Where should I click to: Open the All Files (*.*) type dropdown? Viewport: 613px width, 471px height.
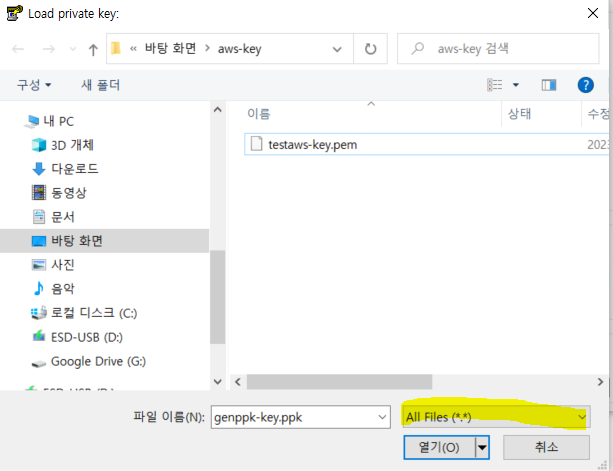496,417
